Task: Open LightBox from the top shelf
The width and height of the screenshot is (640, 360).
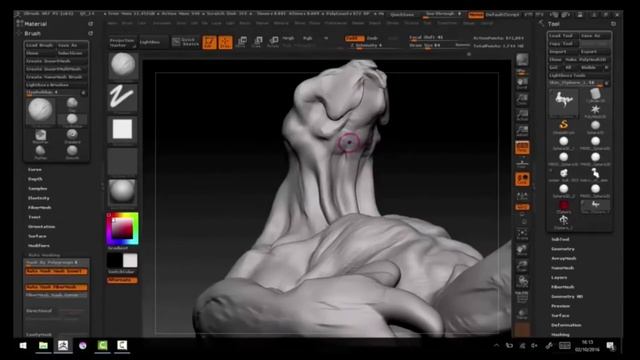Action: click(x=154, y=42)
